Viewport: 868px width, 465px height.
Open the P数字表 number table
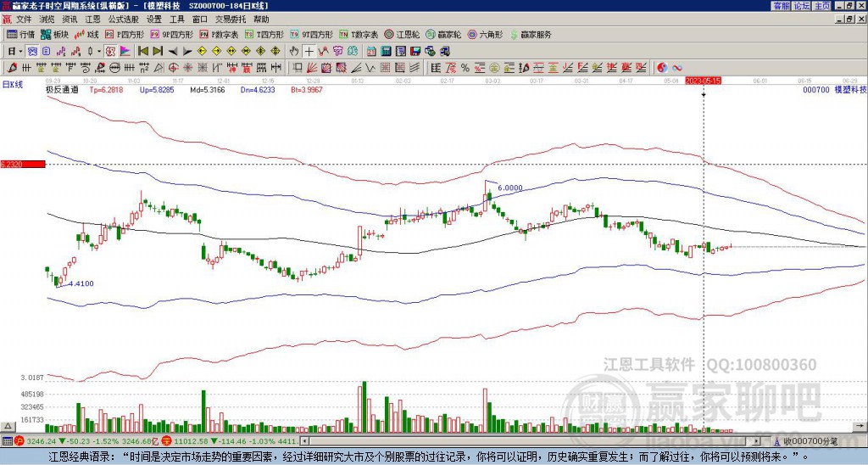pos(219,34)
